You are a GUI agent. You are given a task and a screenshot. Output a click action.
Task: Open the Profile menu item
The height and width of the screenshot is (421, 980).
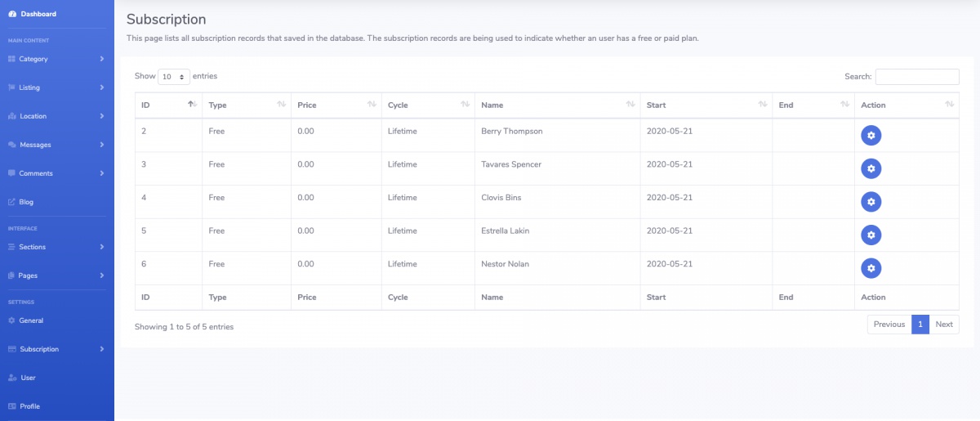point(29,406)
